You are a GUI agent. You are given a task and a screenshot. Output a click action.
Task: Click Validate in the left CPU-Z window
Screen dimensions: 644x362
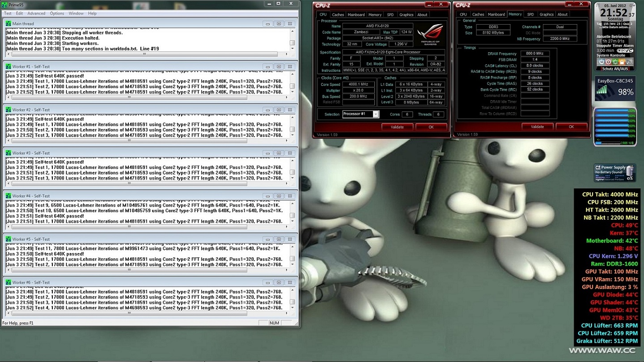397,127
